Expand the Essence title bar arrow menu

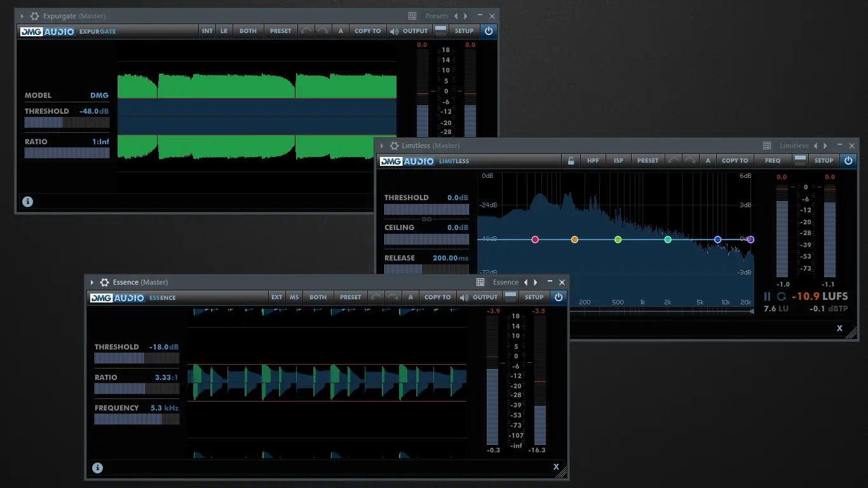coord(92,282)
